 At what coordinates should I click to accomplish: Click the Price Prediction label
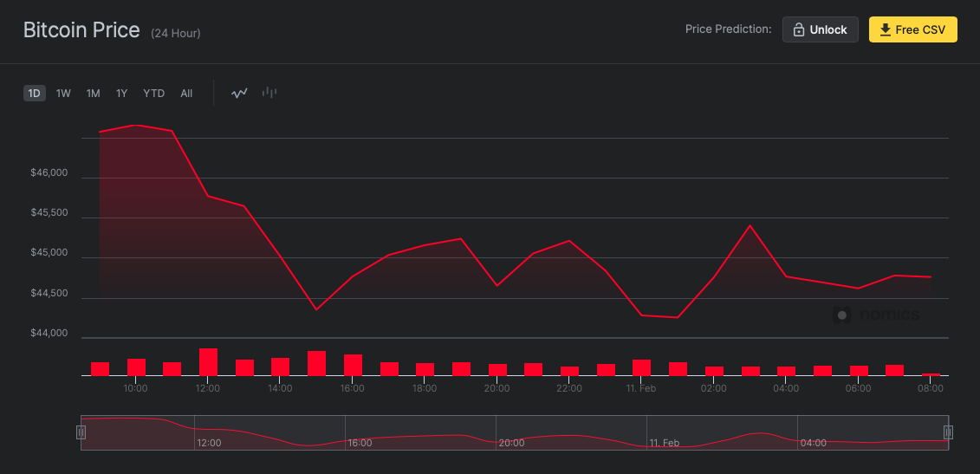(x=728, y=29)
